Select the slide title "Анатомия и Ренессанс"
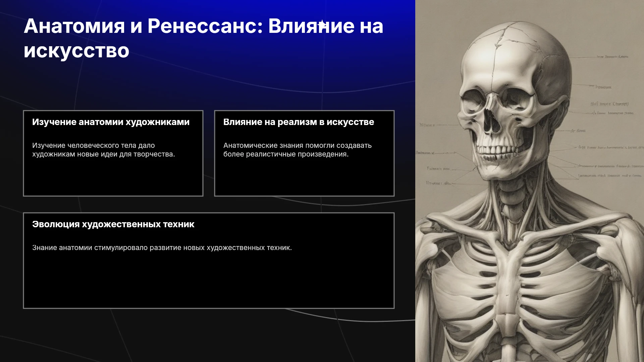This screenshot has height=362, width=644. click(203, 38)
